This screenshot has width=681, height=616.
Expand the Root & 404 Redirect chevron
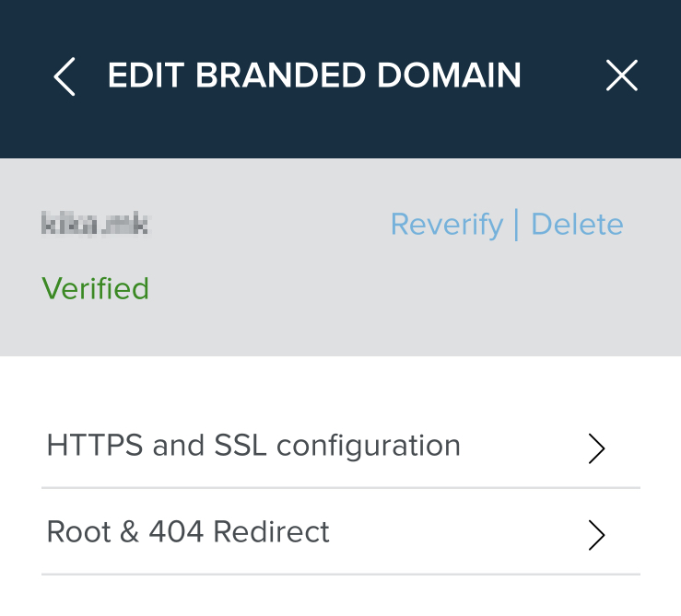[x=597, y=534]
